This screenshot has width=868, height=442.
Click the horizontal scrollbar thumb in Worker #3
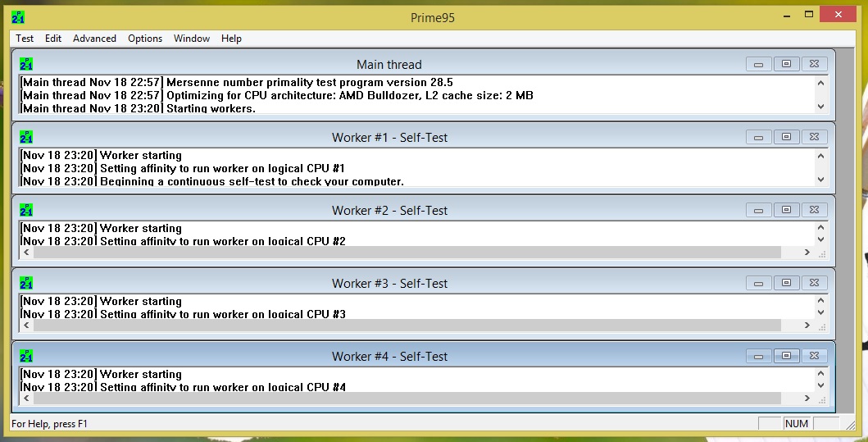[x=407, y=325]
